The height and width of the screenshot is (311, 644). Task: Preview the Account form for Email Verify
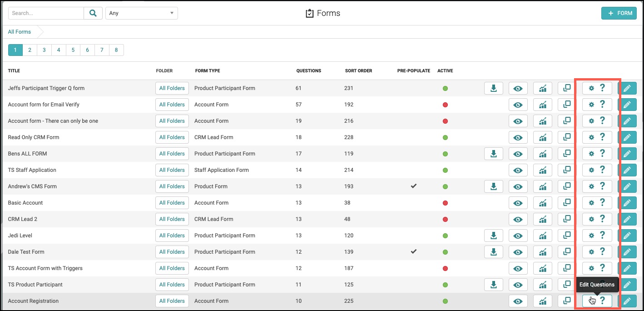tap(518, 105)
